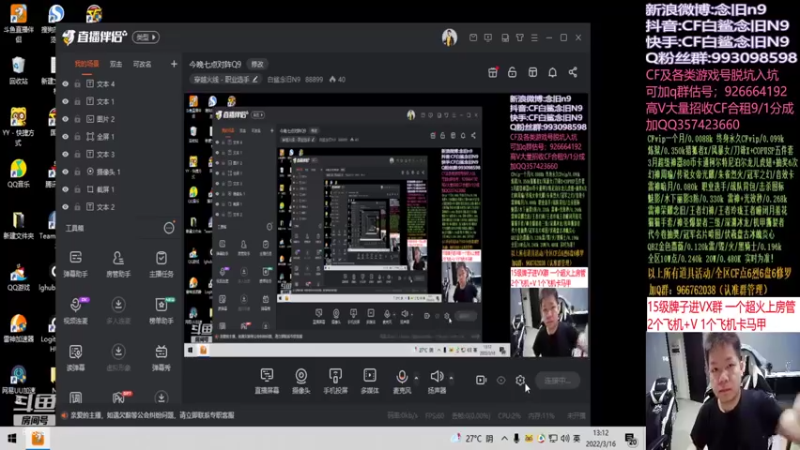
Task: Open the bell notifications above the preview
Action: 553,72
